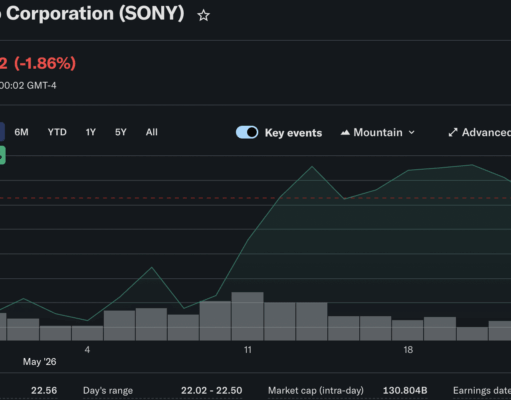Click the 130.804B market cap value
The height and width of the screenshot is (400, 511).
tap(405, 390)
